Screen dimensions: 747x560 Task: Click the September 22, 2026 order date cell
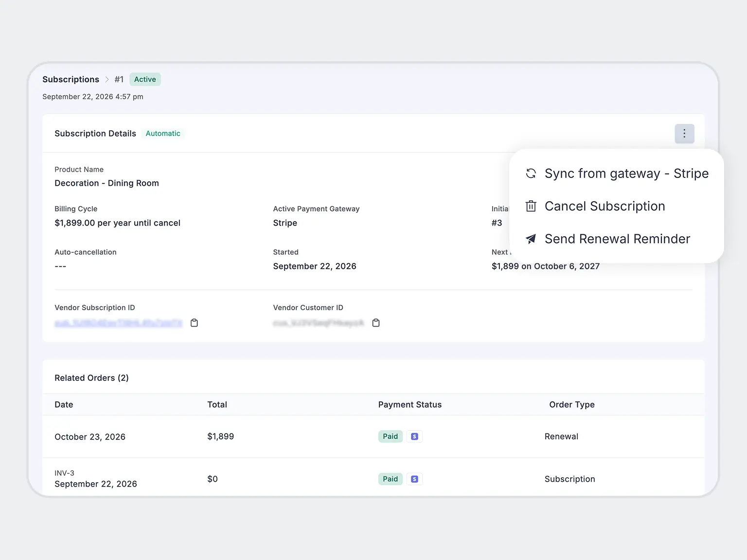96,484
